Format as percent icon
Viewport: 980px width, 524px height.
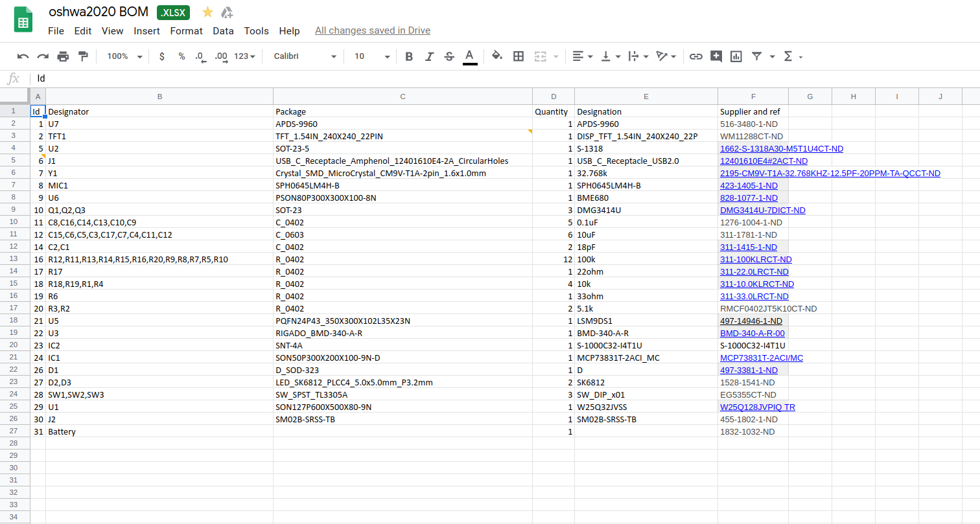[x=181, y=56]
